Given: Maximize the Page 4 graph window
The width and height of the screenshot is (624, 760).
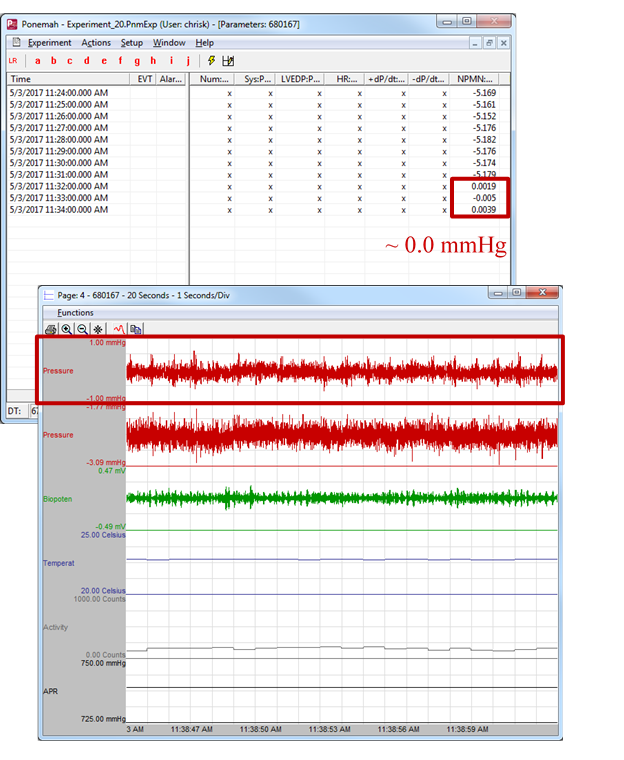Looking at the screenshot, I should coord(517,292).
